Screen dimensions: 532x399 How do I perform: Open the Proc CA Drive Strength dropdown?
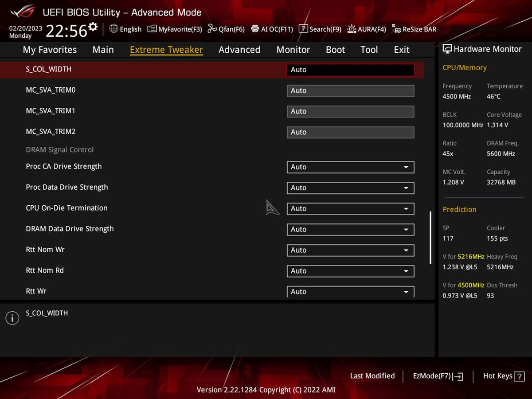[351, 167]
